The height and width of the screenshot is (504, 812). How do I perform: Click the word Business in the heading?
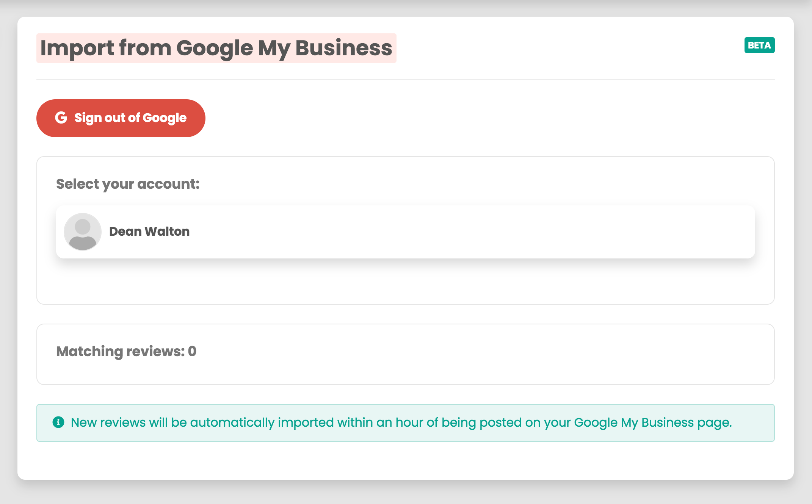[x=343, y=48]
